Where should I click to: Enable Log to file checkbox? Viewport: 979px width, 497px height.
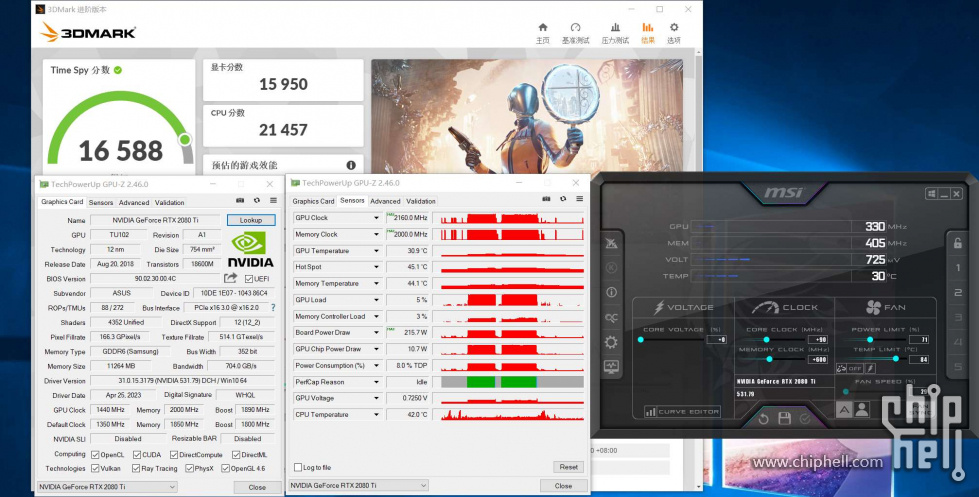click(x=298, y=467)
